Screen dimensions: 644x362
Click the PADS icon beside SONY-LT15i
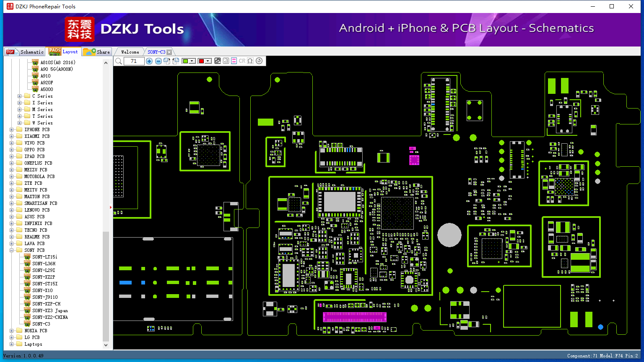[x=27, y=256]
